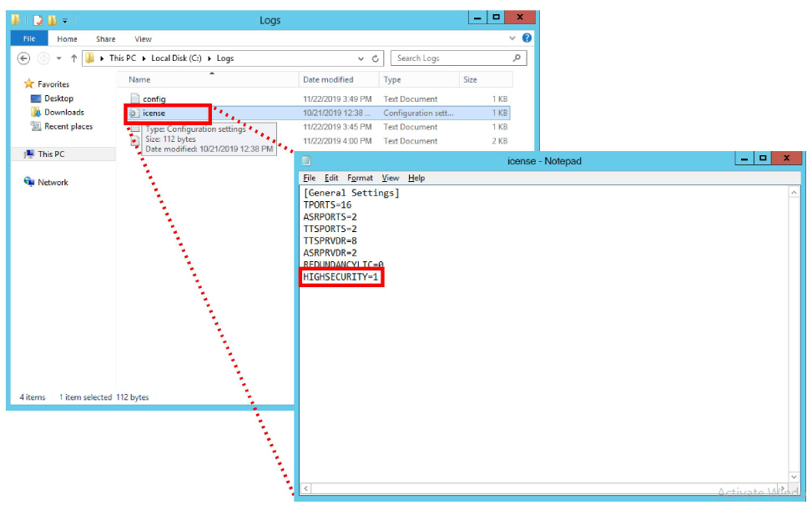Expand the ribbon with the chevron arrow
The width and height of the screenshot is (812, 510).
[512, 38]
